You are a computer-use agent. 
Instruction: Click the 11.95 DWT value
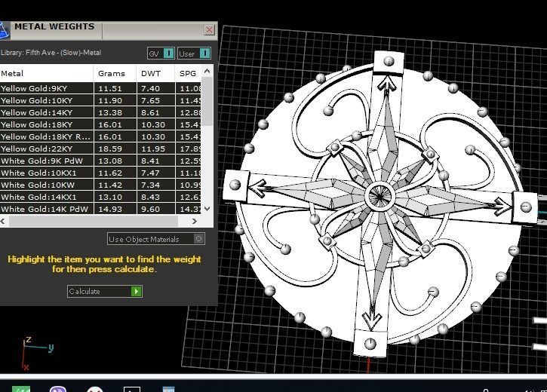(153, 149)
